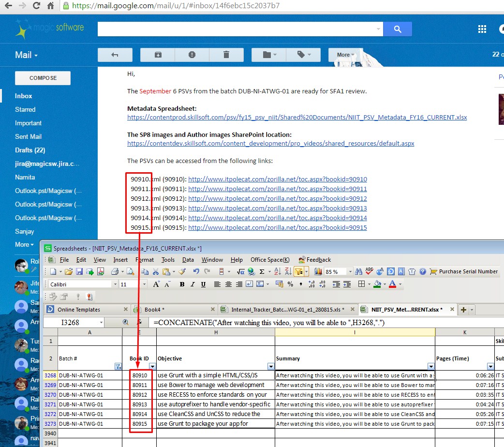Image resolution: width=504 pixels, height=447 pixels.
Task: Toggle center horizontal alignment
Action: click(228, 284)
